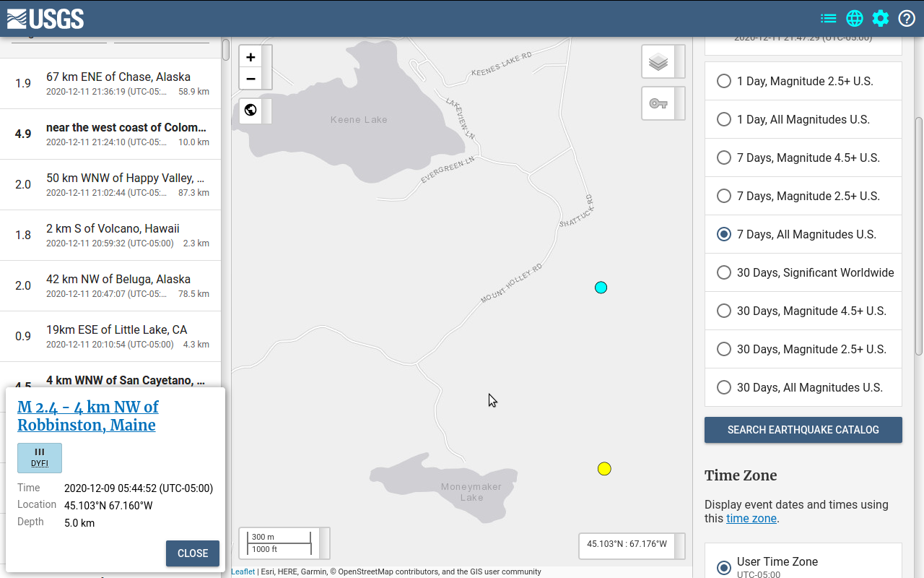Image resolution: width=924 pixels, height=578 pixels.
Task: Click the globe map icon in header
Action: (x=855, y=19)
